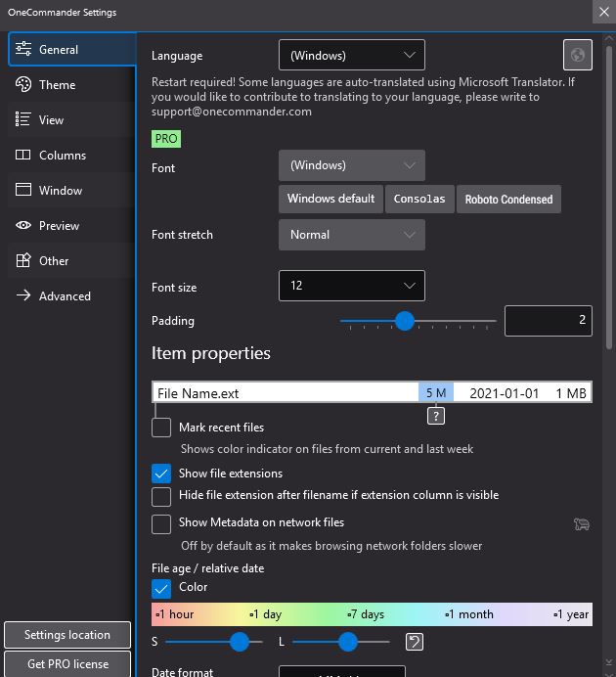Open the Font dropdown
The width and height of the screenshot is (616, 677).
[352, 165]
